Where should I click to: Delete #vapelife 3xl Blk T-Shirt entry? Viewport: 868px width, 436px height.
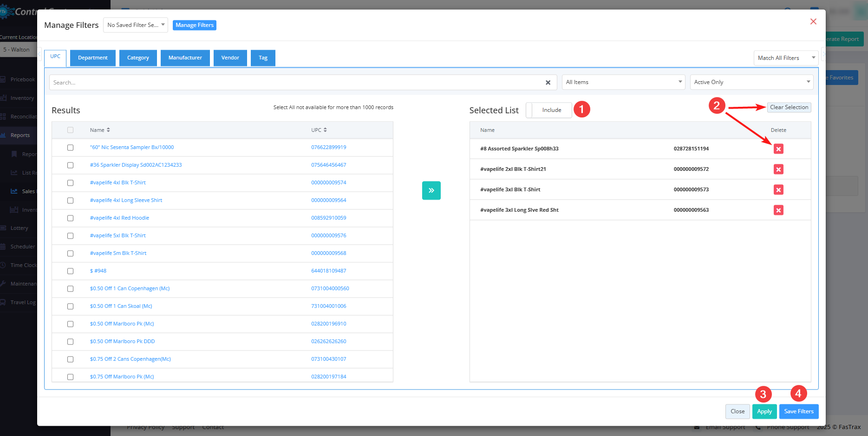click(x=778, y=190)
